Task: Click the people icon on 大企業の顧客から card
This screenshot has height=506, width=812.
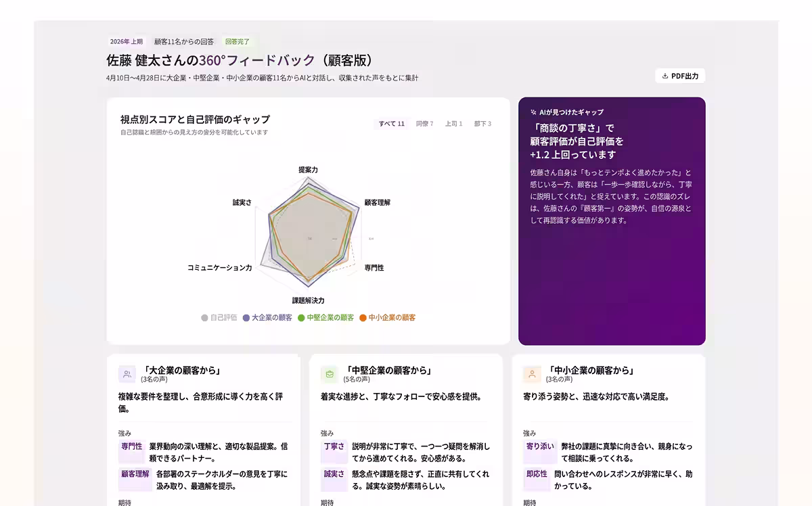Action: point(127,374)
